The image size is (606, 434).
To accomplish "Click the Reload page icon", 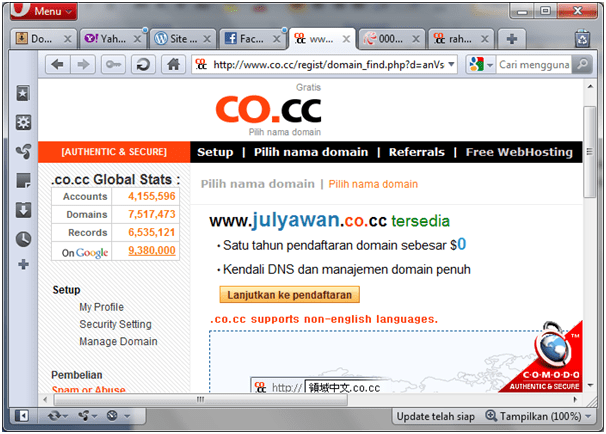I will tap(143, 64).
